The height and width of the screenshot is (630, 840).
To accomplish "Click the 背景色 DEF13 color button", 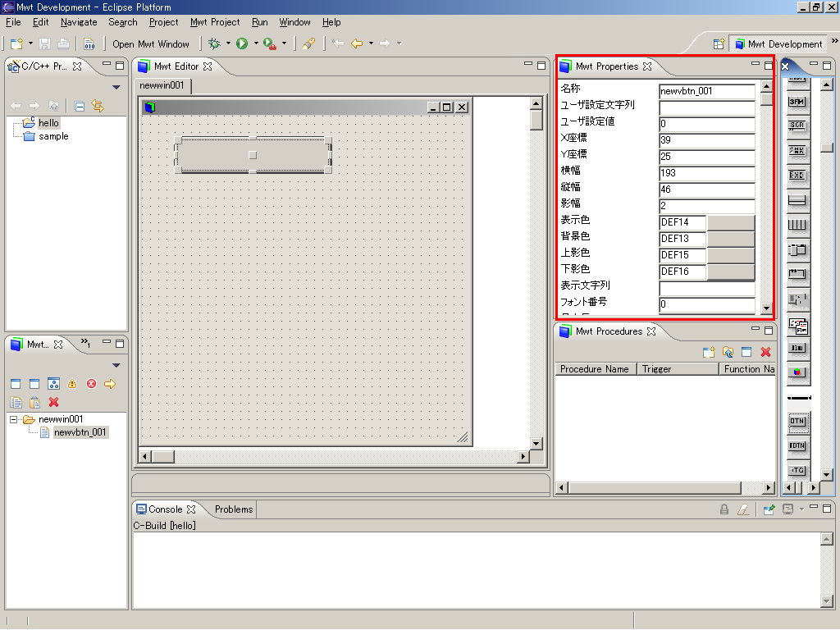I will click(x=731, y=239).
